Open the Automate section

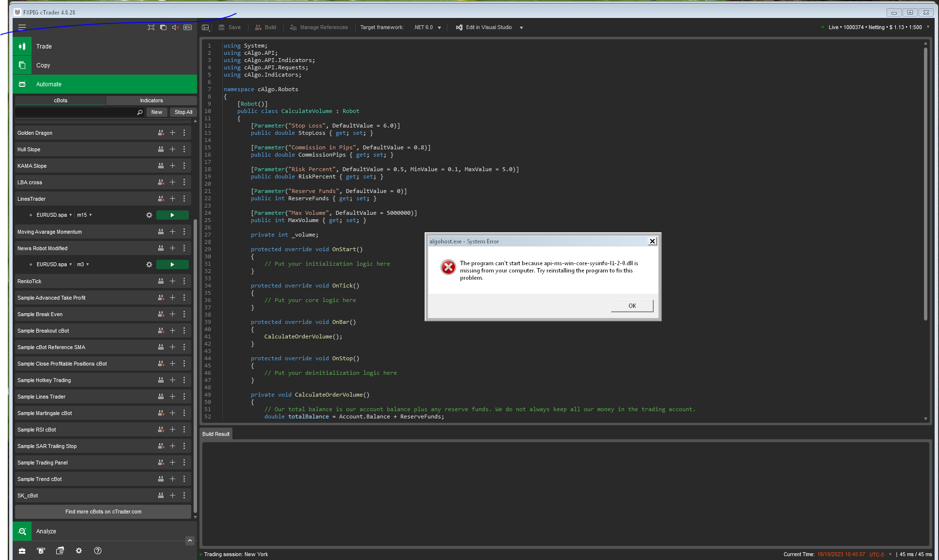pos(105,84)
